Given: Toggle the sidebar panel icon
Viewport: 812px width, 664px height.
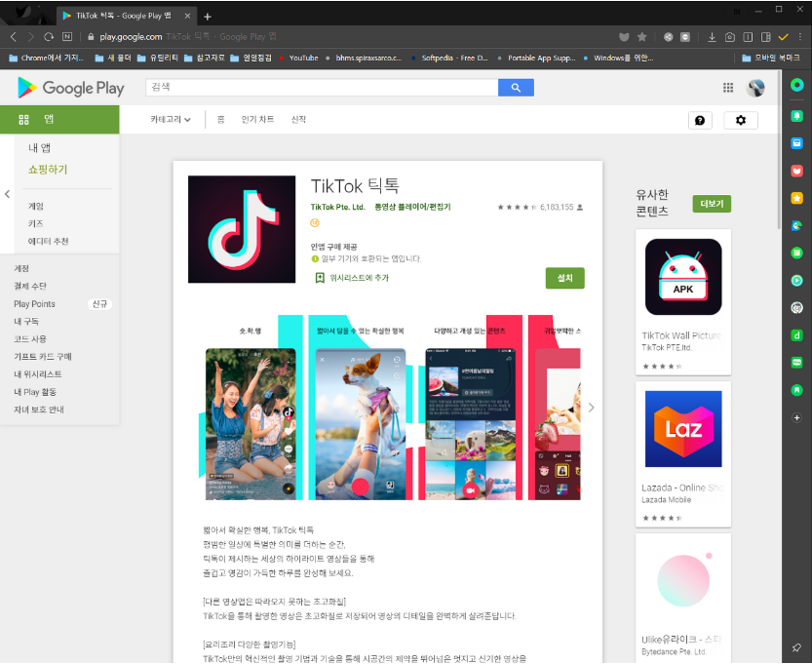Looking at the screenshot, I should [x=766, y=37].
